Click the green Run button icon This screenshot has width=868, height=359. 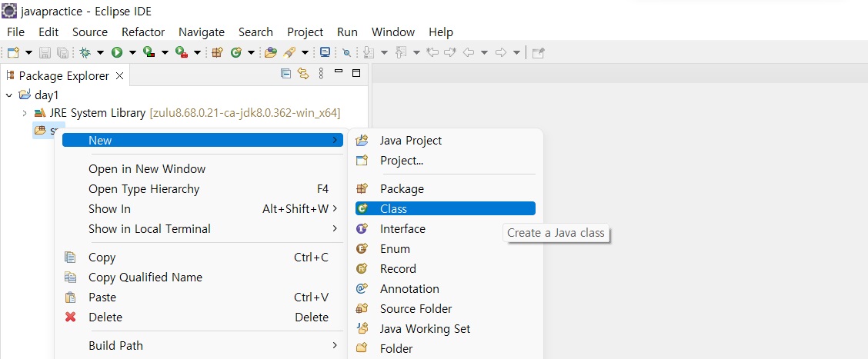click(117, 52)
